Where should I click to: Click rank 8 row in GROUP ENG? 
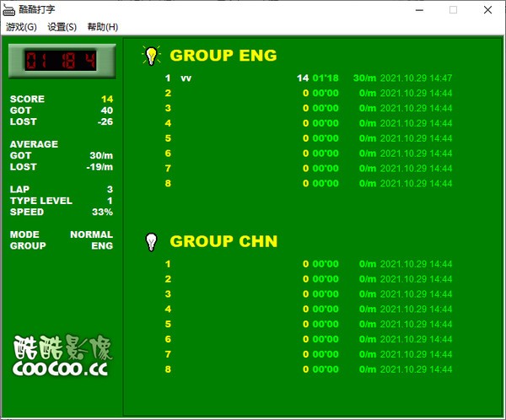click(309, 184)
